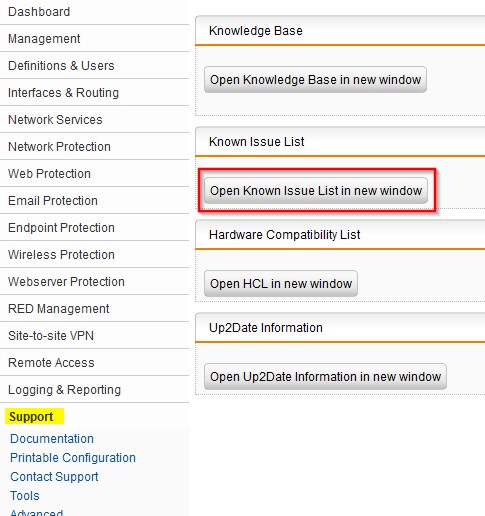This screenshot has width=485, height=516.
Task: Open Wireless Protection menu item
Action: click(94, 255)
